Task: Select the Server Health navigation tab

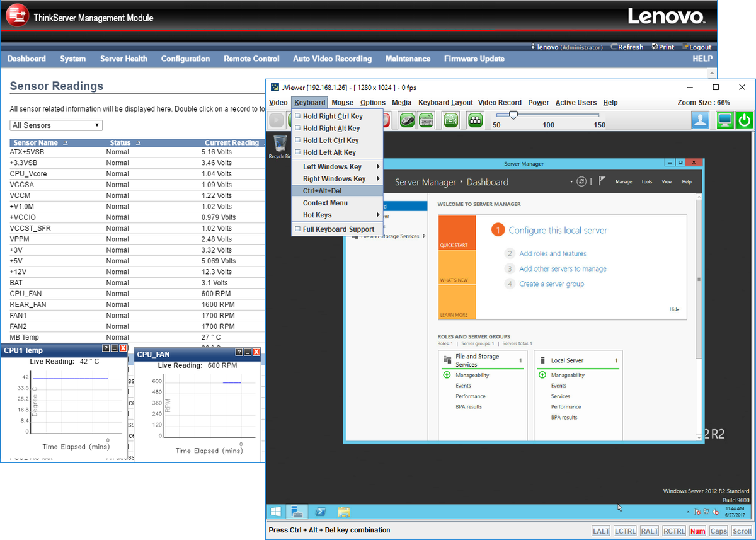Action: coord(123,59)
